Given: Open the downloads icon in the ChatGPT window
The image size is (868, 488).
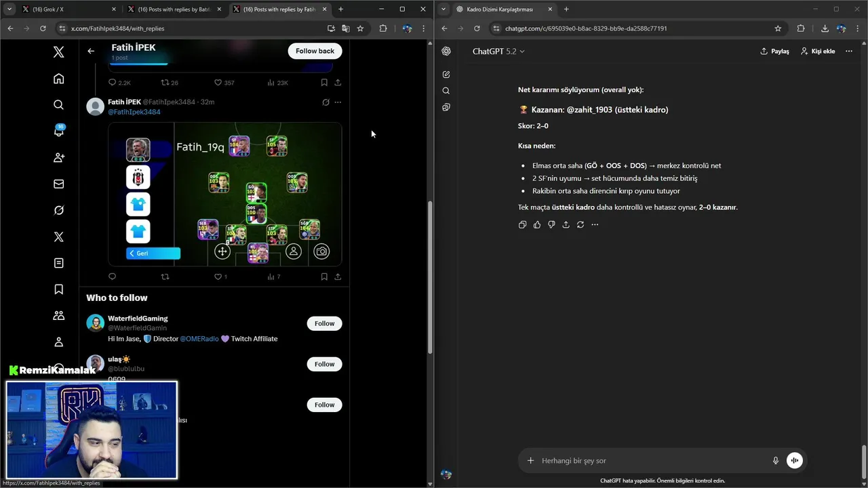Looking at the screenshot, I should [825, 28].
